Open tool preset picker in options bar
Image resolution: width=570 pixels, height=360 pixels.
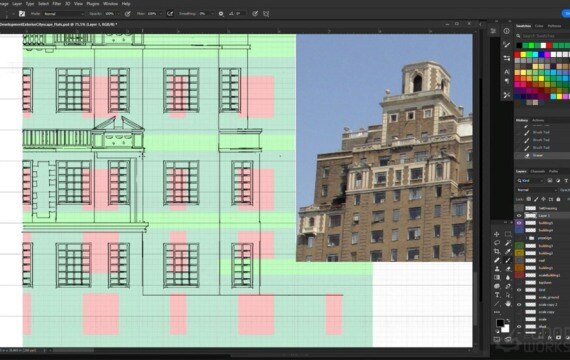tap(22, 14)
